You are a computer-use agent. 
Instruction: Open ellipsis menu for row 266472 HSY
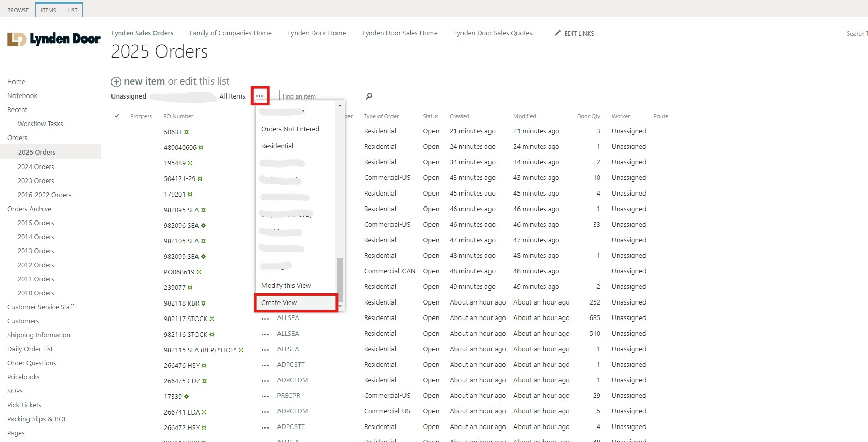[x=265, y=427]
